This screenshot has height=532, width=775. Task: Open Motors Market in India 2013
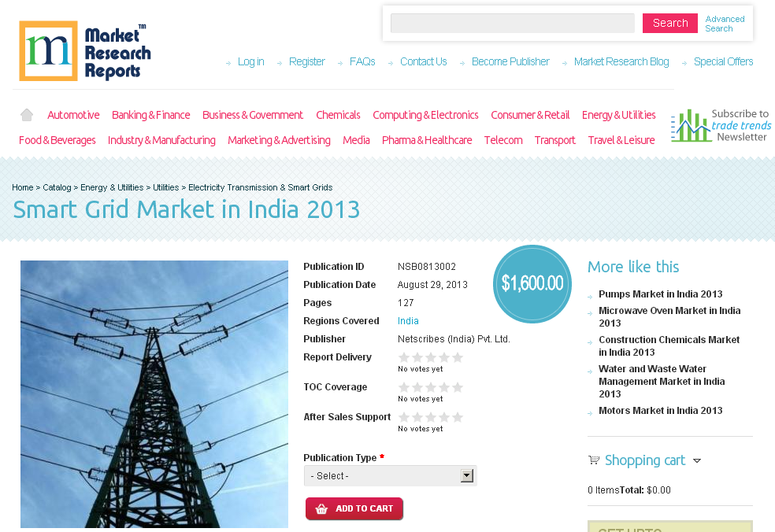pyautogui.click(x=660, y=411)
